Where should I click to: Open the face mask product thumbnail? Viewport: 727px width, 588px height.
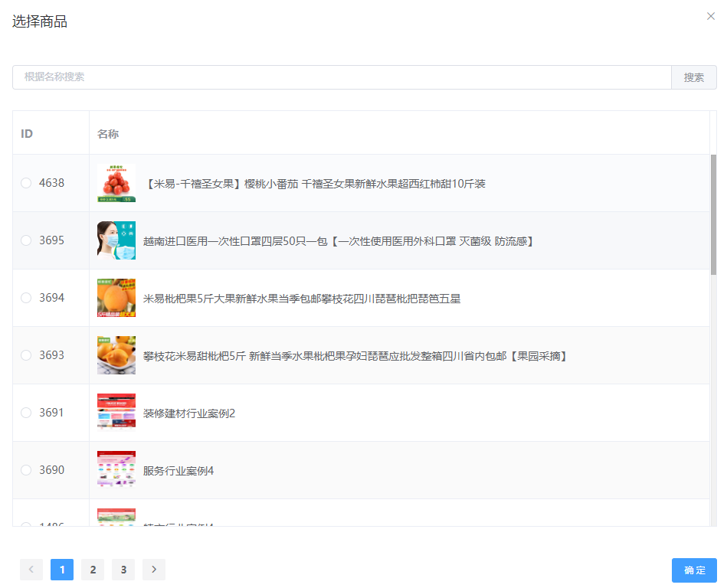tap(116, 240)
